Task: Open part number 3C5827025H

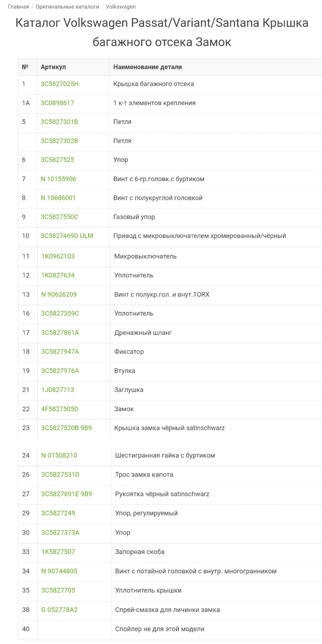Action: coord(60,84)
